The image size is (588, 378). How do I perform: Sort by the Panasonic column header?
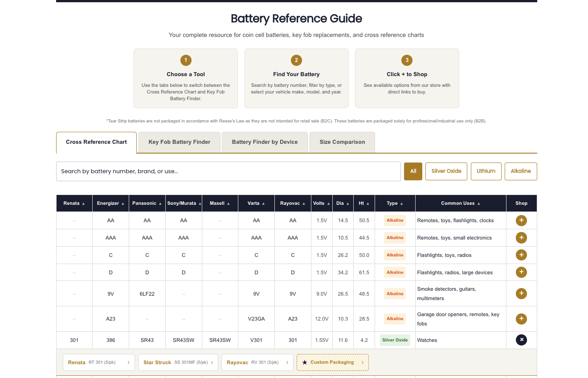[147, 203]
